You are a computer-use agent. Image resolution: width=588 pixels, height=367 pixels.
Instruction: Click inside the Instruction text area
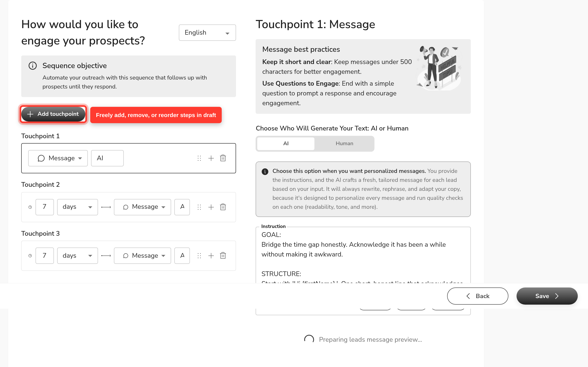363,255
